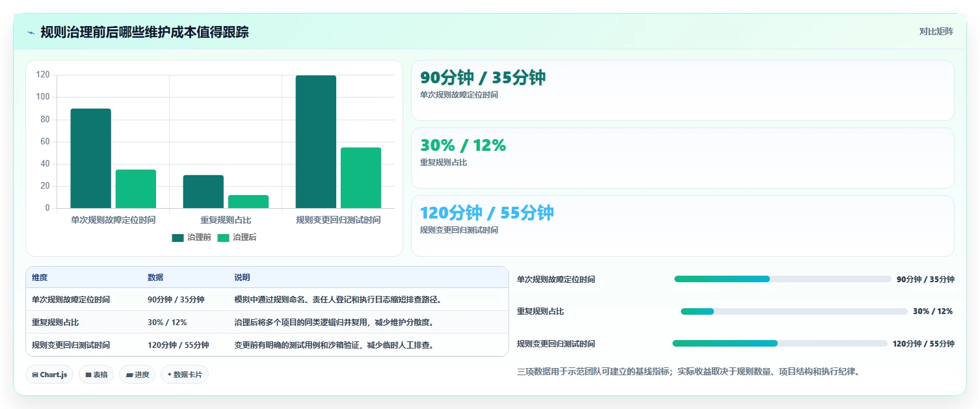Click table value 90分钟 / 35分钟

pos(176,300)
